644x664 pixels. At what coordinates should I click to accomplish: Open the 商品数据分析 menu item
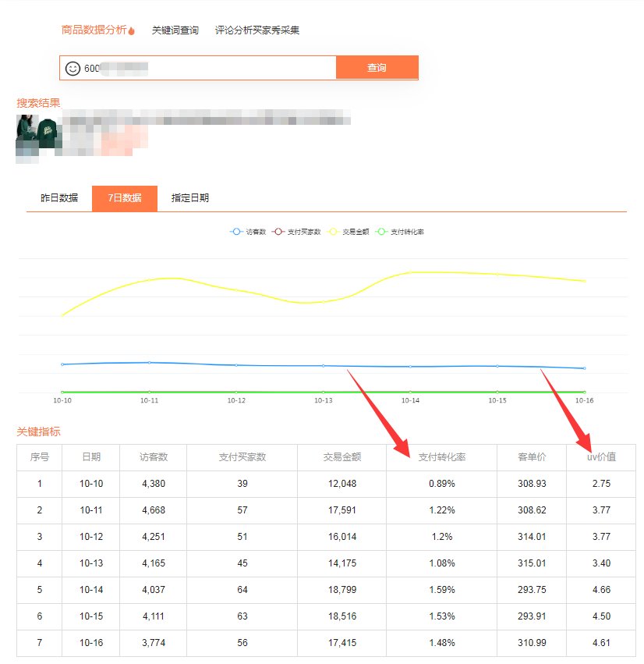point(94,30)
